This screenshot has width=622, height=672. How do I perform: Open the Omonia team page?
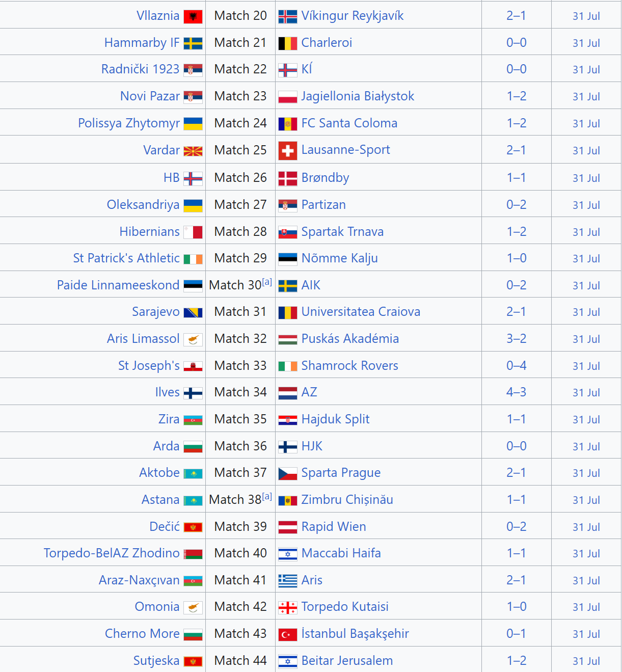[157, 606]
